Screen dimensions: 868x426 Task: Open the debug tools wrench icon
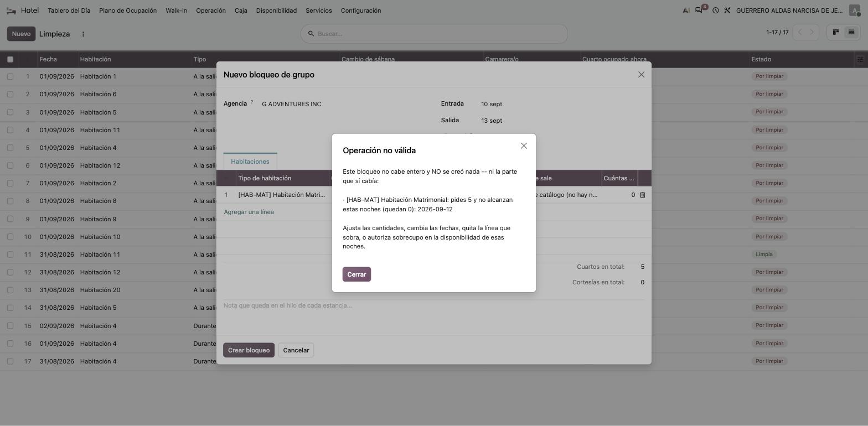click(727, 11)
